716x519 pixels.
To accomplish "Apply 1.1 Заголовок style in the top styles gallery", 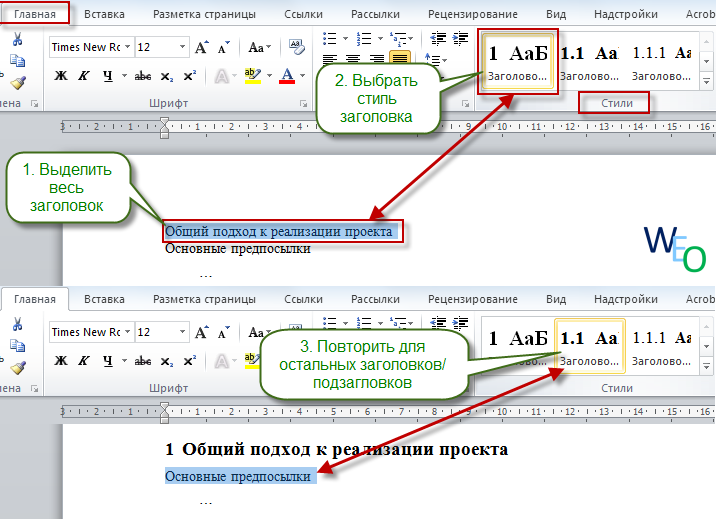I will (x=590, y=62).
